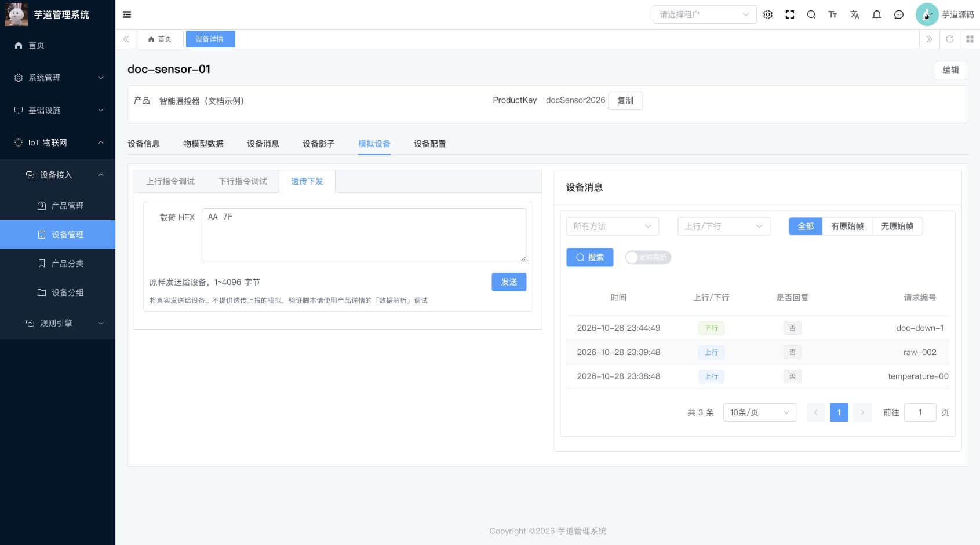
Task: Click the previous page arrow
Action: coord(816,412)
